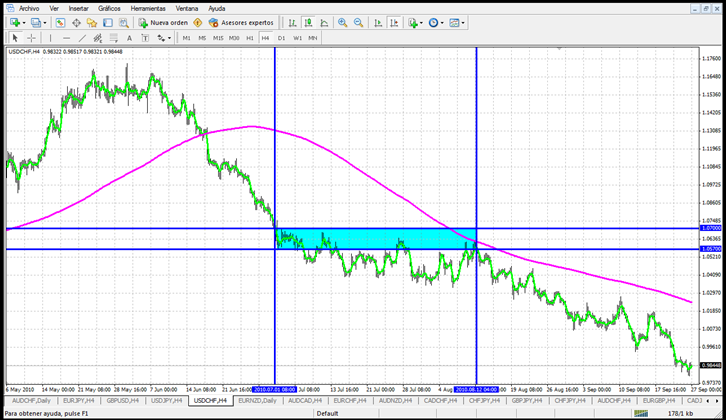
Task: Select the crosshair cursor tool
Action: point(32,38)
